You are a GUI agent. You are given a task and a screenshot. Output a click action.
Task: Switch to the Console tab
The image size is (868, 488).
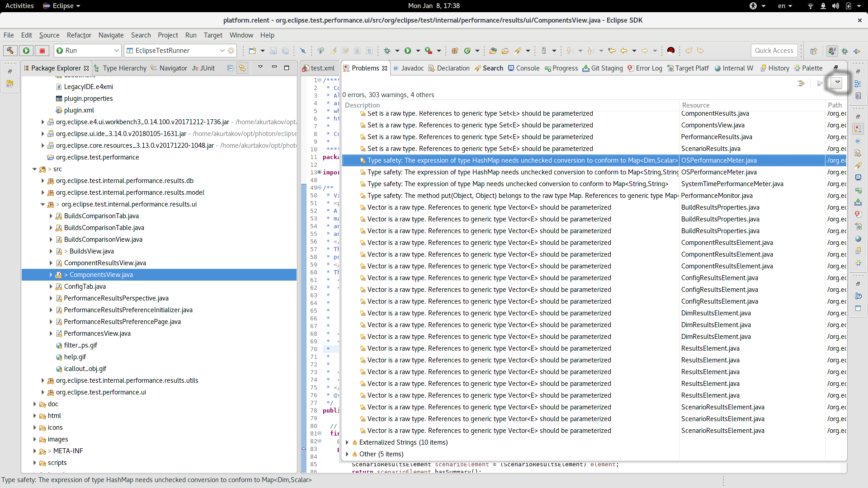pyautogui.click(x=524, y=68)
